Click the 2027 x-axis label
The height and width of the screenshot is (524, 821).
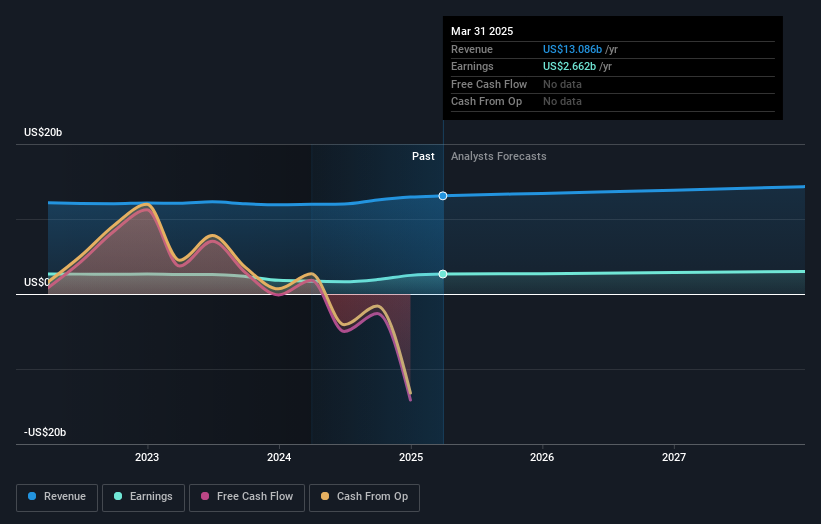(x=674, y=458)
